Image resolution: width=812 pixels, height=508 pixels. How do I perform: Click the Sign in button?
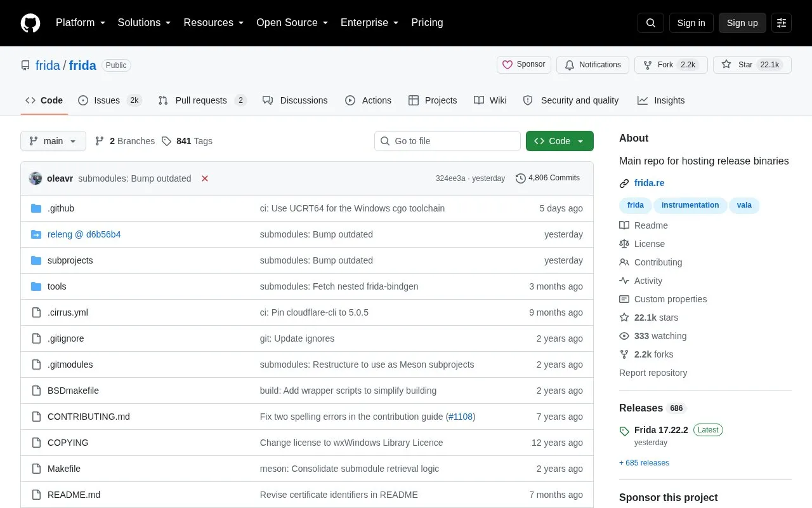(x=691, y=23)
